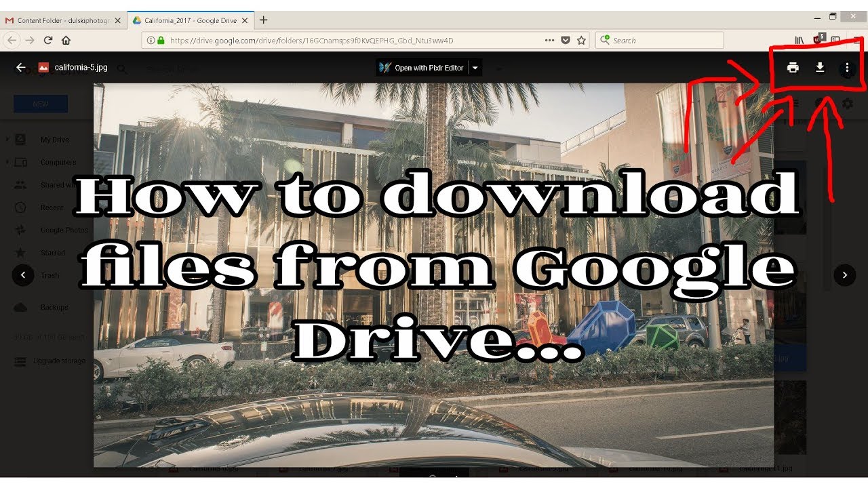Open Upgrade storage link

(60, 361)
